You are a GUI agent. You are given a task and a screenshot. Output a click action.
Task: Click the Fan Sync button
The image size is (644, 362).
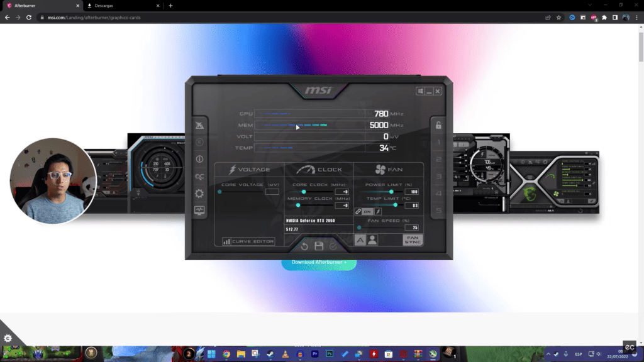(x=413, y=240)
